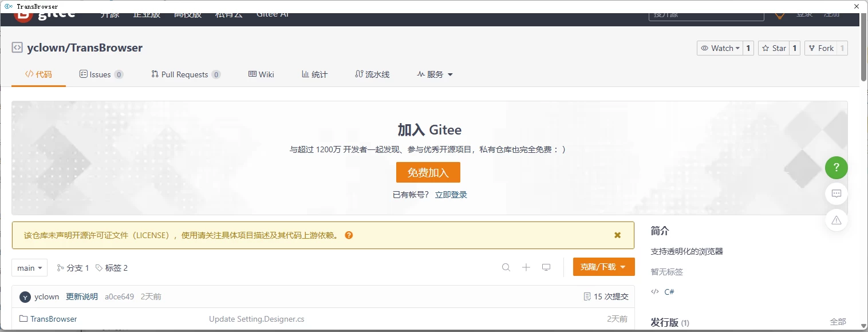Click the 更新说明 commit message
This screenshot has width=868, height=332.
coord(82,297)
